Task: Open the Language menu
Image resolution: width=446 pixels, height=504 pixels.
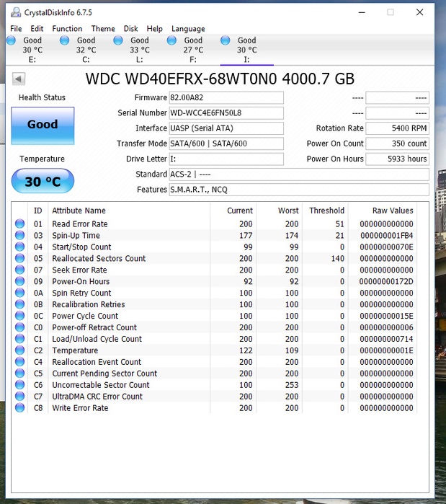Action: 188,29
